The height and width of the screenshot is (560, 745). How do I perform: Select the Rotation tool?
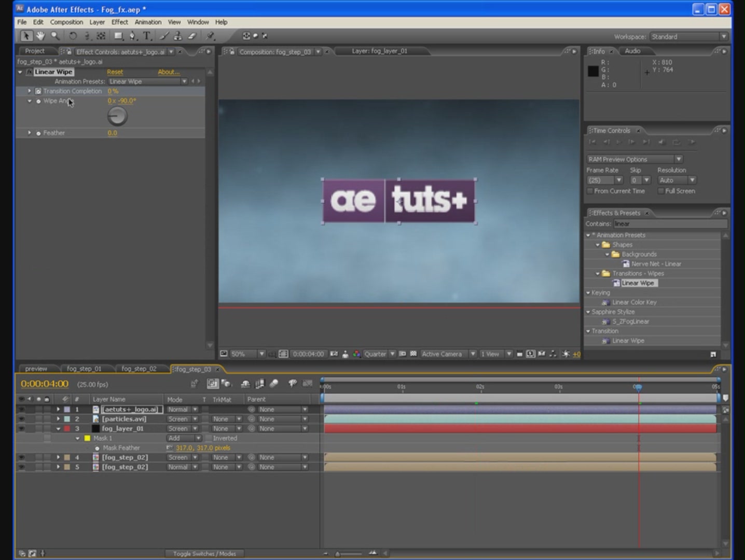click(73, 36)
